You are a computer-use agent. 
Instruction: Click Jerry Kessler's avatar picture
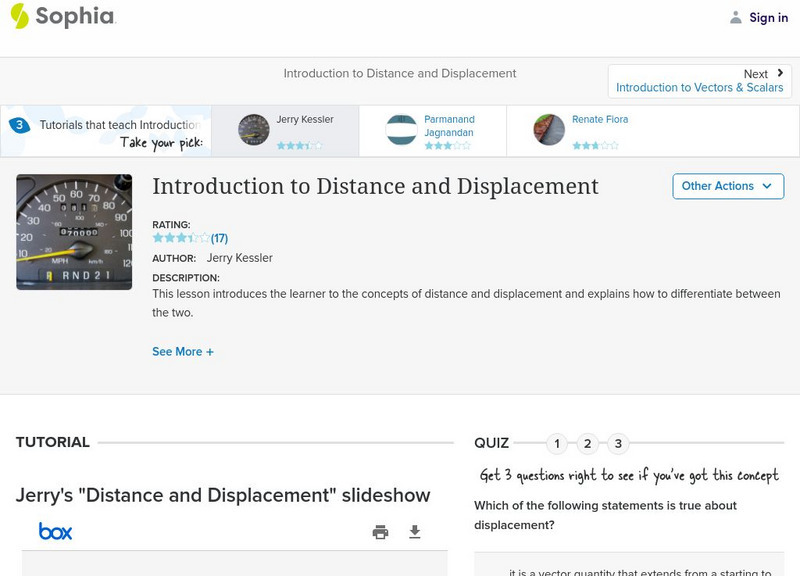tap(253, 130)
